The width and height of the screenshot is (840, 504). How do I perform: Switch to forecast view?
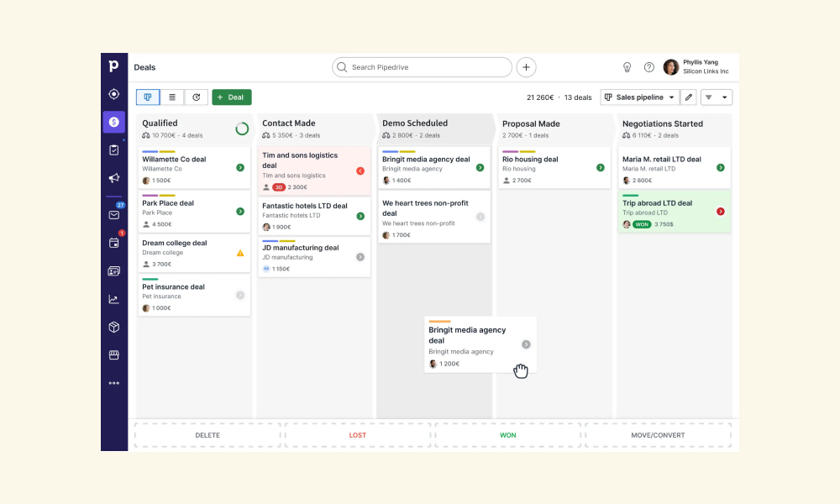click(x=196, y=97)
